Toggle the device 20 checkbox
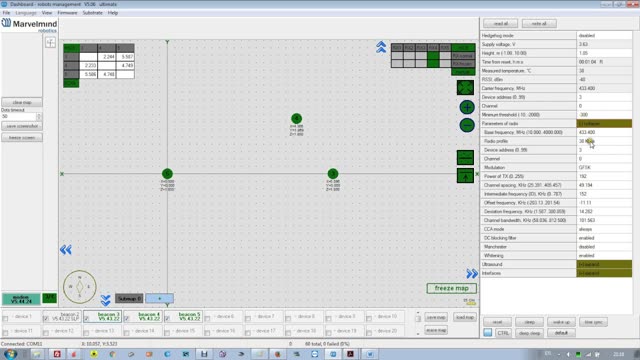Viewport: 640px width, 360px height. [x=369, y=333]
